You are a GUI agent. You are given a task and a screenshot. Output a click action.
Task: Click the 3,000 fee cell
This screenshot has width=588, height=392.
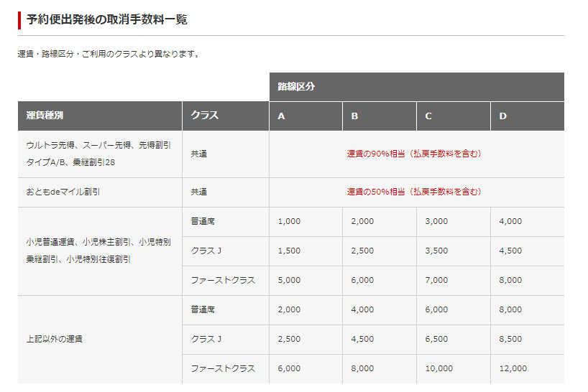click(454, 222)
